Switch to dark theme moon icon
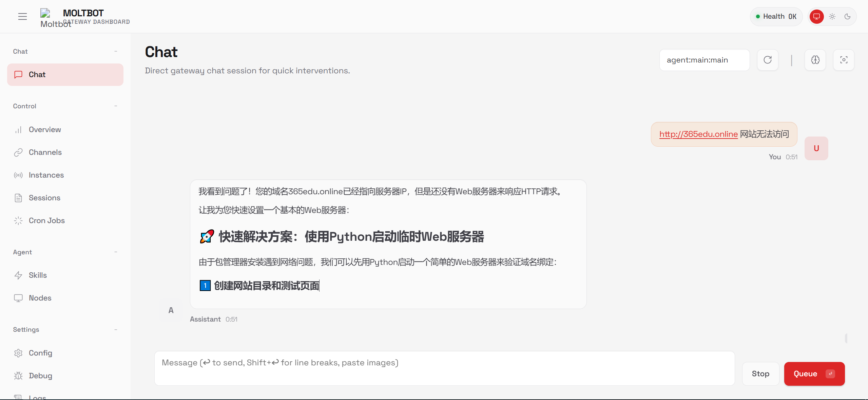868x400 pixels. (x=847, y=16)
